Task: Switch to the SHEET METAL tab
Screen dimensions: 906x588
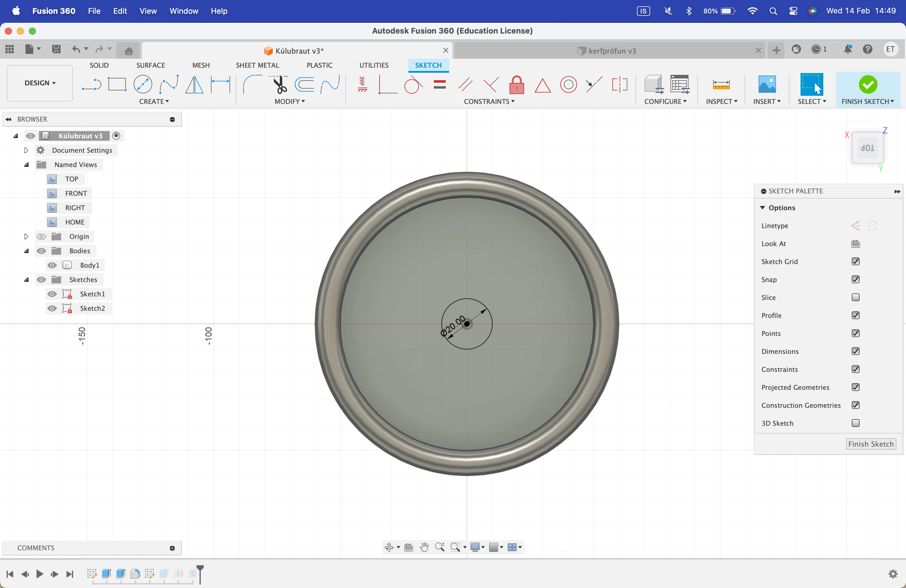Action: [x=257, y=66]
